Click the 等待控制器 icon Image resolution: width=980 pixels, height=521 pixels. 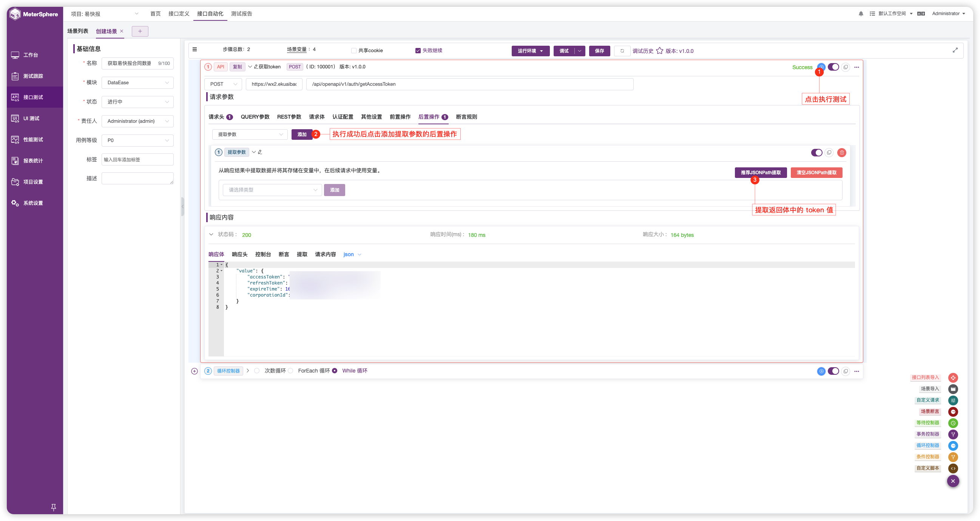point(952,423)
